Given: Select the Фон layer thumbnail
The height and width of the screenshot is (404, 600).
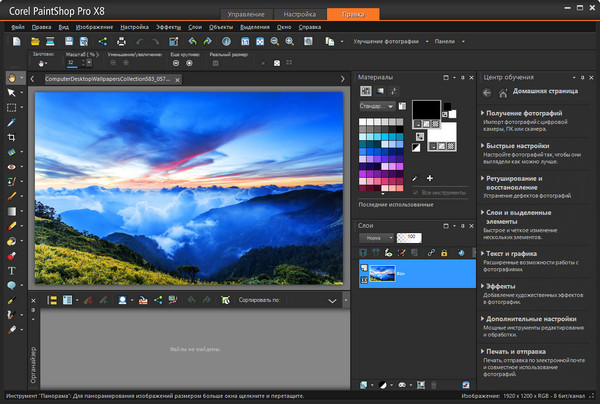Looking at the screenshot, I should [382, 271].
